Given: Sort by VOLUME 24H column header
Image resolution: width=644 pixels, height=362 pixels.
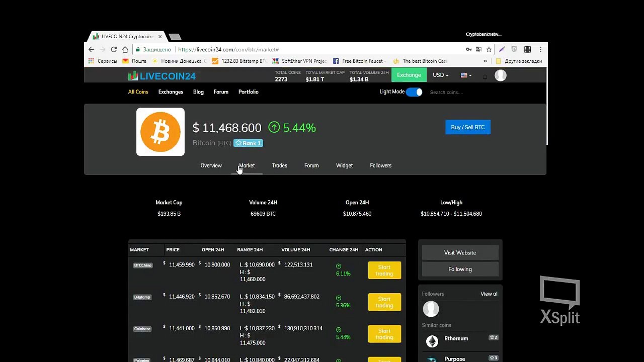Looking at the screenshot, I should click(x=296, y=250).
